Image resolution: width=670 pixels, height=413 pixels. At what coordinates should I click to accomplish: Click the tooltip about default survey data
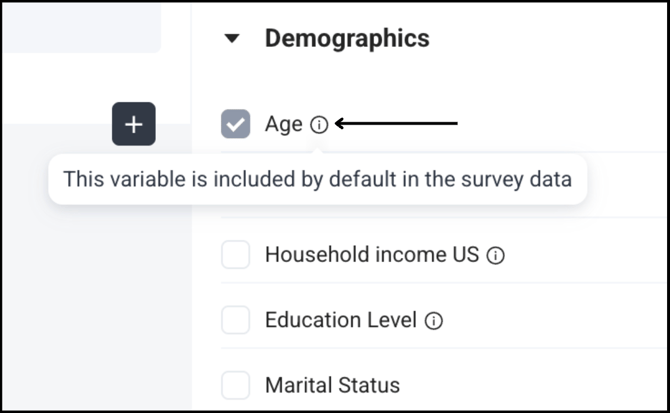coord(317,179)
